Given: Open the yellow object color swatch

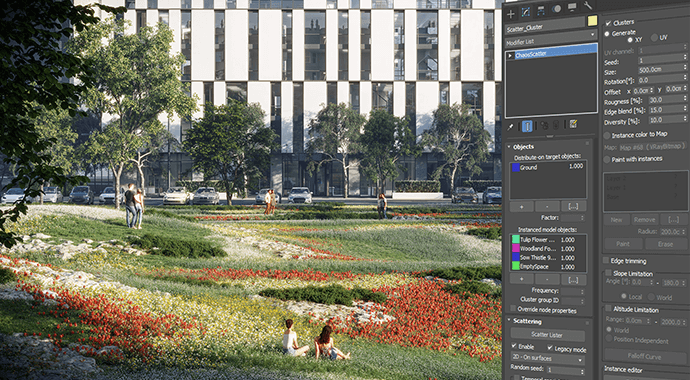Looking at the screenshot, I should [592, 21].
